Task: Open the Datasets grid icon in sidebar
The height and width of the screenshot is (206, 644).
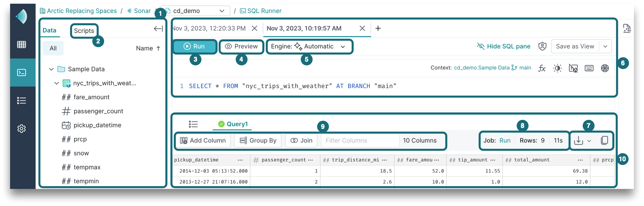Action: tap(22, 44)
